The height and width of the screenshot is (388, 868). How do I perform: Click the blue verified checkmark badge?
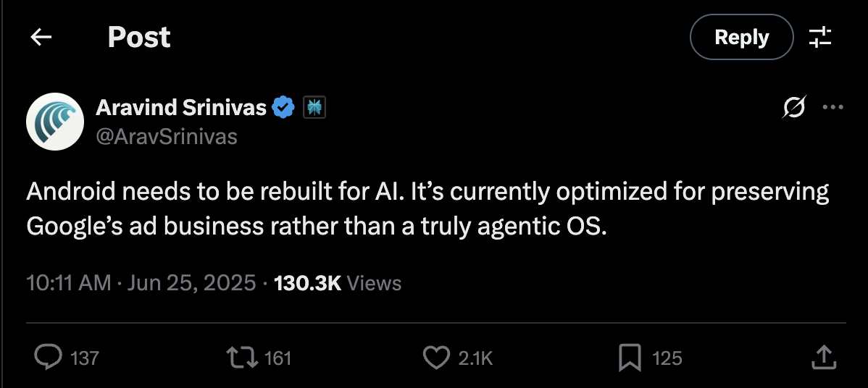click(283, 108)
